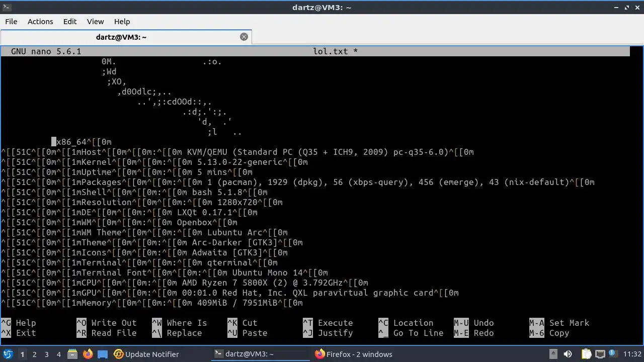Screen dimensions: 644x362
Task: Open the volume control tray icon
Action: coord(567,354)
